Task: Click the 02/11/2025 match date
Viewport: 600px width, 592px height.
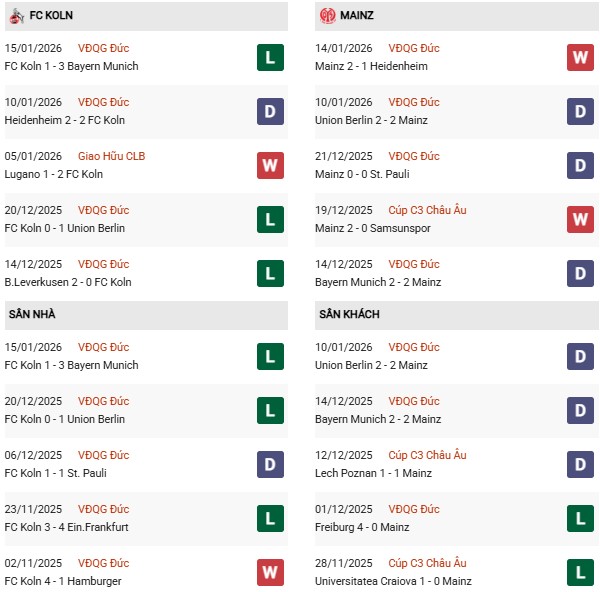Action: [33, 563]
